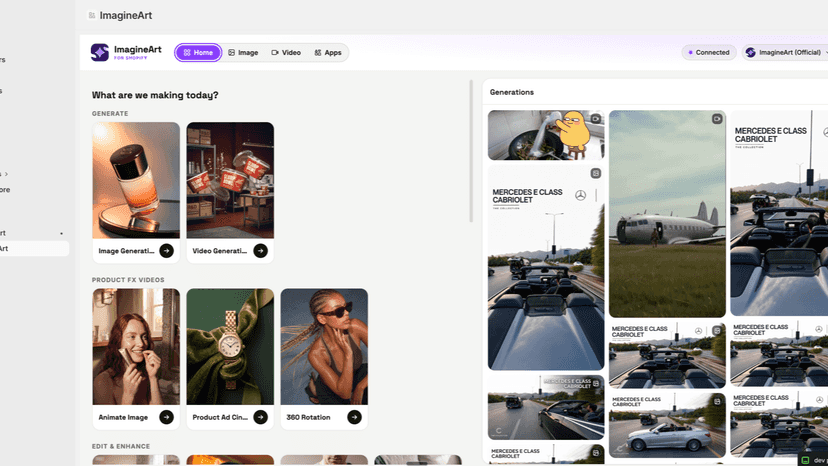Screen dimensions: 828x466
Task: Switch to the Video tab
Action: pyautogui.click(x=286, y=52)
